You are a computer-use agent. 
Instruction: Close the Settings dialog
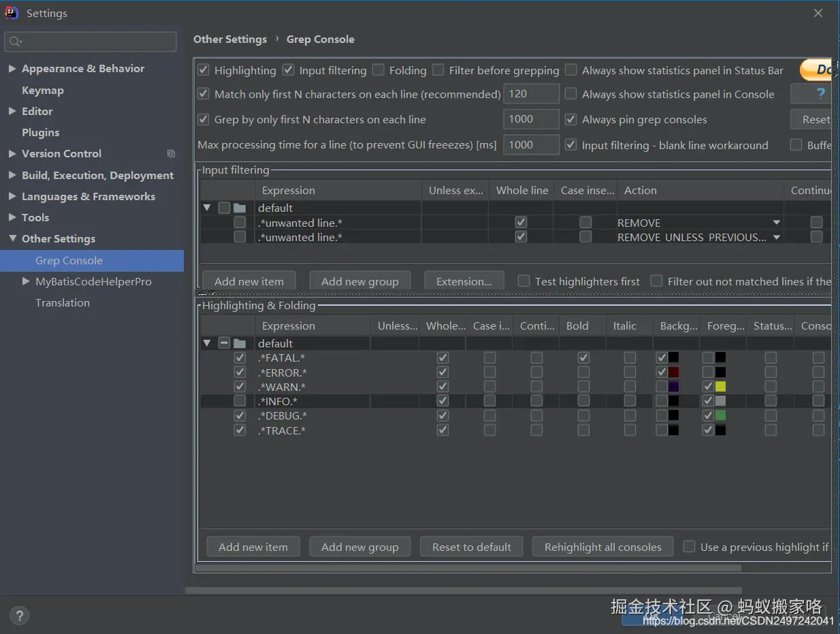(x=818, y=13)
